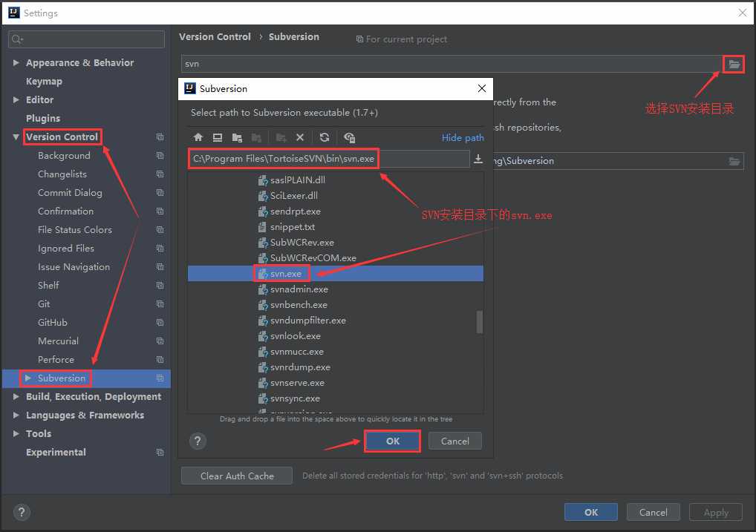Open File Status Colors settings
756x532 pixels.
pyautogui.click(x=75, y=230)
